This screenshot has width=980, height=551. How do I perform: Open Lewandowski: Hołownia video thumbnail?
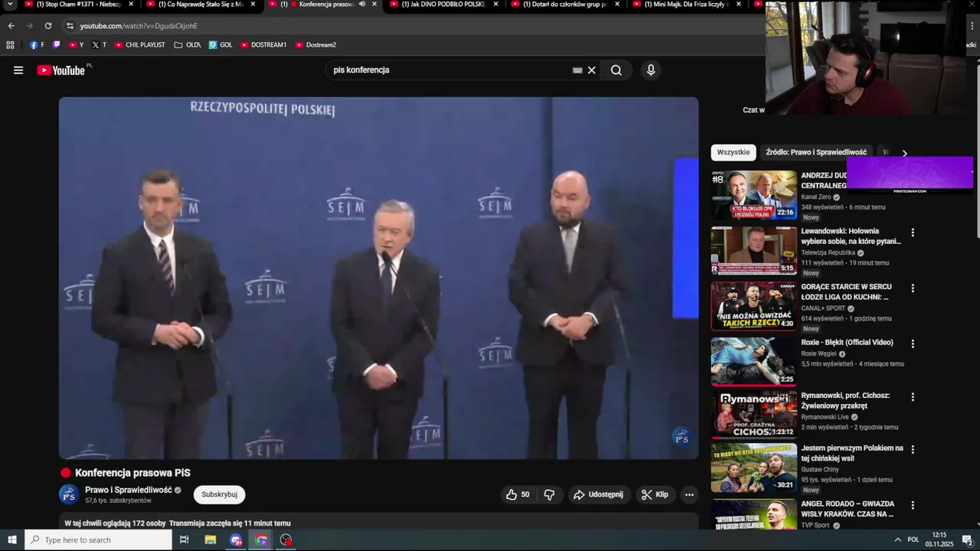[754, 249]
